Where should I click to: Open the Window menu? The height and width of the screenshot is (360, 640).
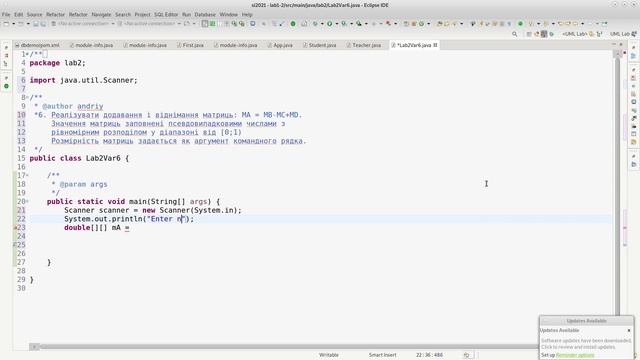229,14
